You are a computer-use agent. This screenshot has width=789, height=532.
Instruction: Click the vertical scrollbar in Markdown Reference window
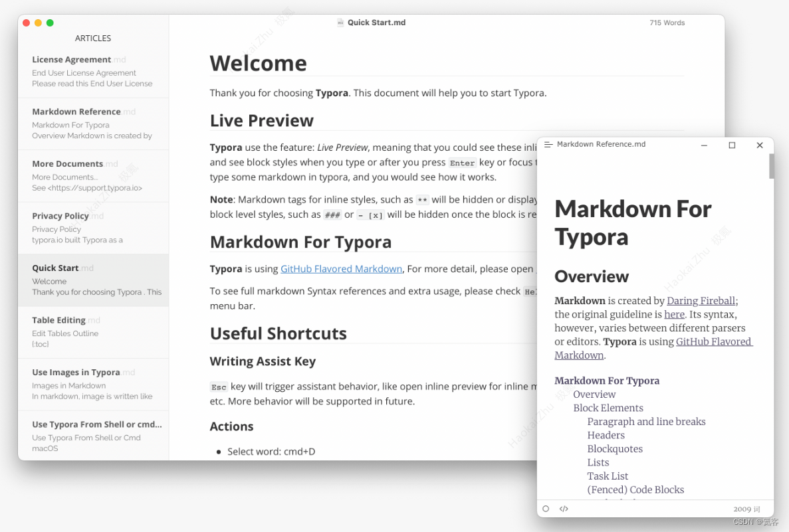pos(772,166)
